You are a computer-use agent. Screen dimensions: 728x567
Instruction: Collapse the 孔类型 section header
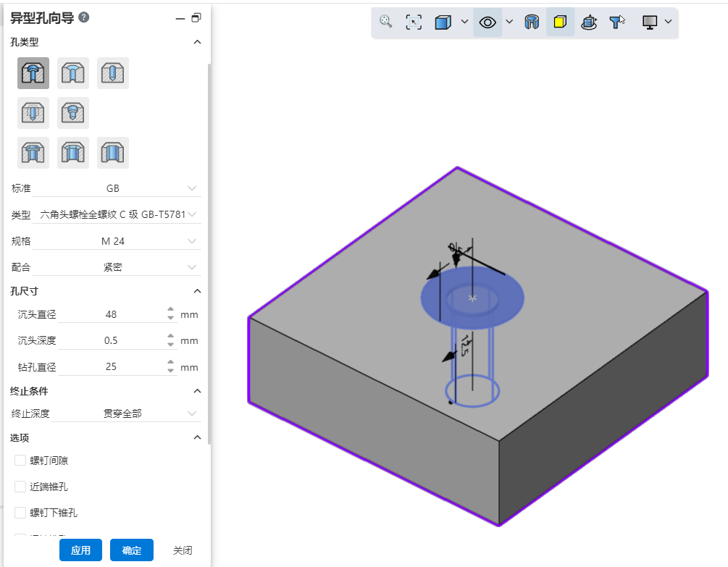pyautogui.click(x=197, y=42)
